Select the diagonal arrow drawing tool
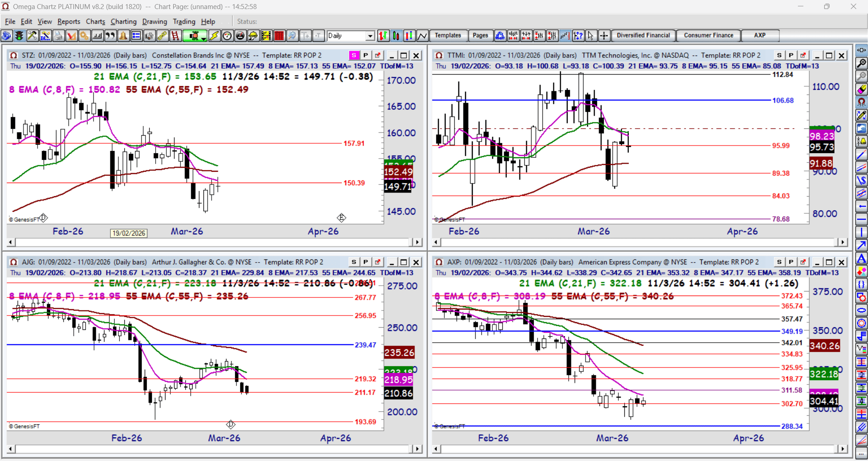Image resolution: width=868 pixels, height=461 pixels. (862, 245)
